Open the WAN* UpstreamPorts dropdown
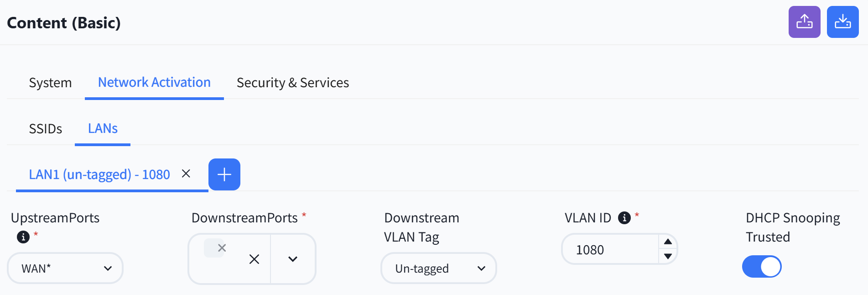Screen dimensions: 868x295 (65, 268)
